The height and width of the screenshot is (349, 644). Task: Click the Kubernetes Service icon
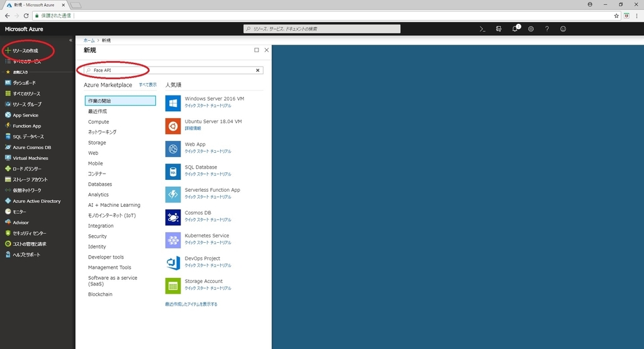(173, 240)
